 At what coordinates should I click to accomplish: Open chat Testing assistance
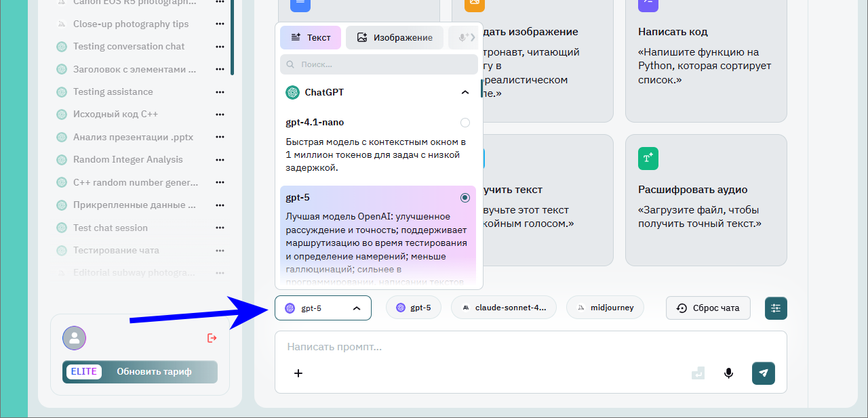[113, 92]
